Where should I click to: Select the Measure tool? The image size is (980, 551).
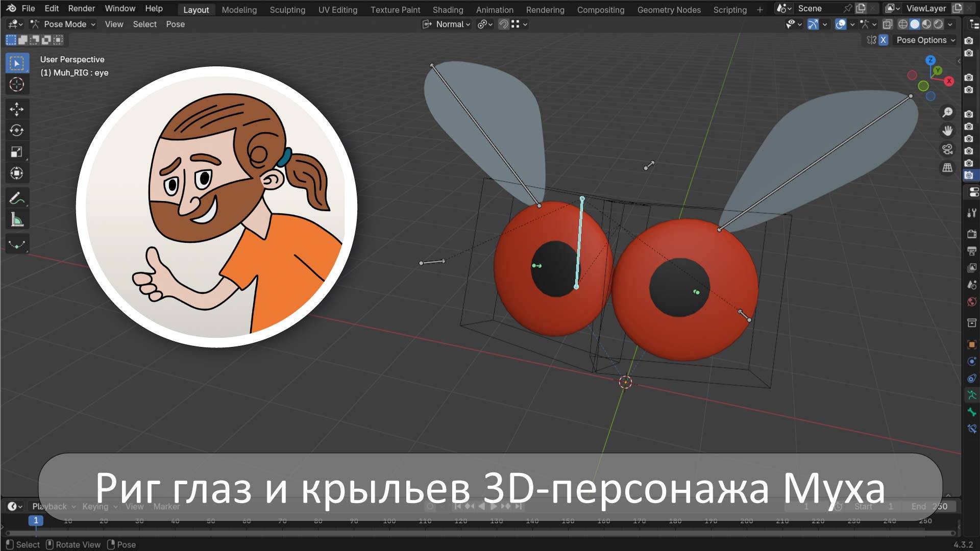17,218
